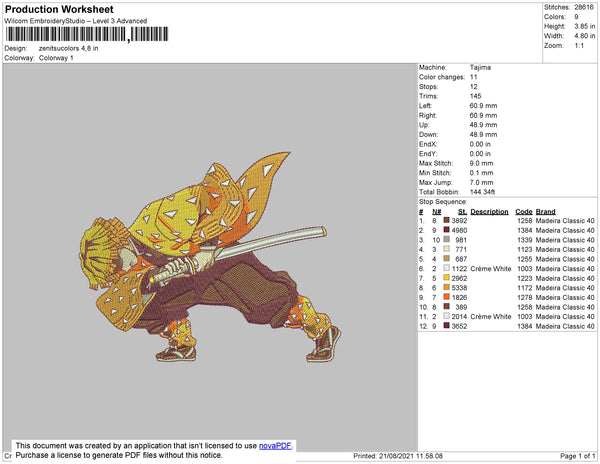600x464 pixels.
Task: Click the 'Page 1 of 1' footer
Action: (577, 456)
